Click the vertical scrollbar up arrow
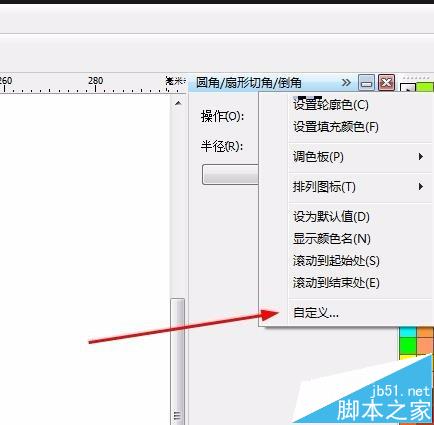 (178, 103)
